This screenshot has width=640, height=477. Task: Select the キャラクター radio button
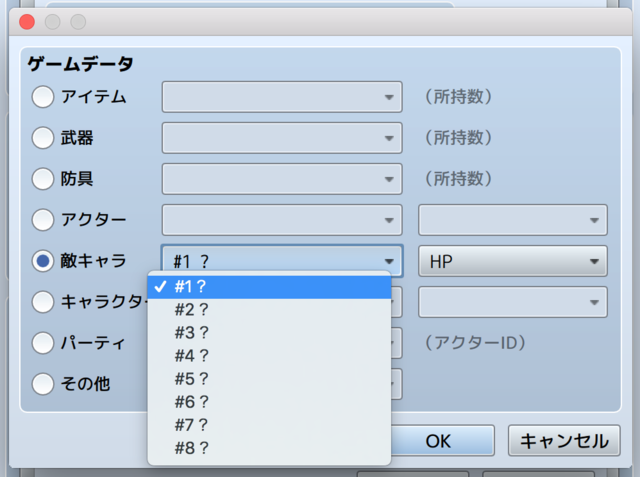pyautogui.click(x=43, y=302)
